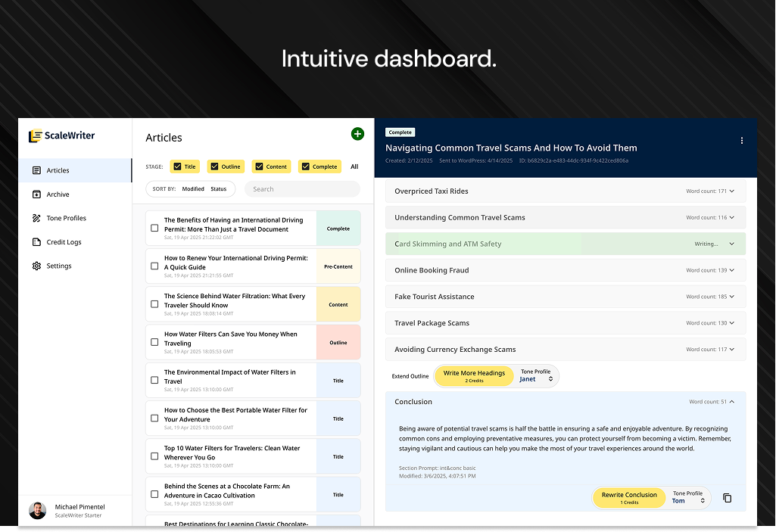Image resolution: width=776 pixels, height=532 pixels.
Task: Click the Complete status tag on first article
Action: [338, 229]
